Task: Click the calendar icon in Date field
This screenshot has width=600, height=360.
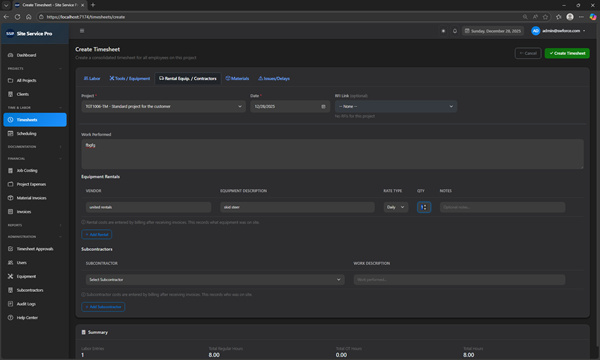Action: (323, 106)
